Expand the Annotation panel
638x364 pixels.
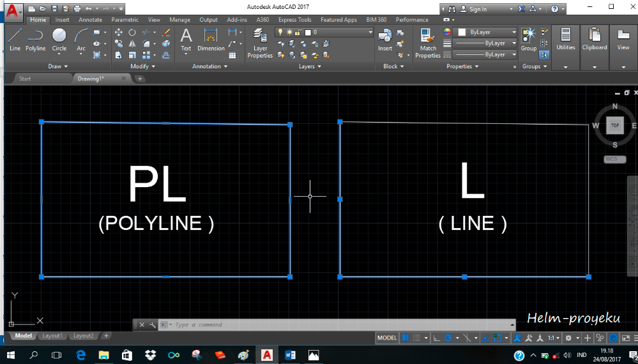[209, 66]
